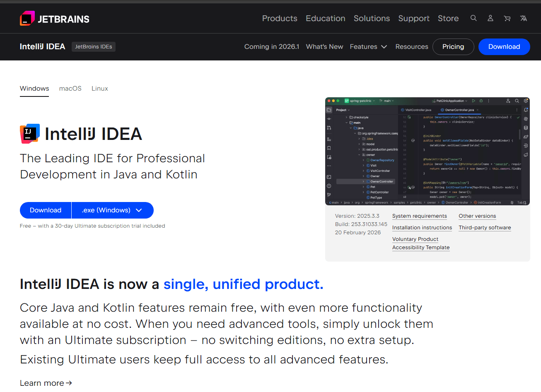Click the JetBrains logo in header

click(54, 19)
